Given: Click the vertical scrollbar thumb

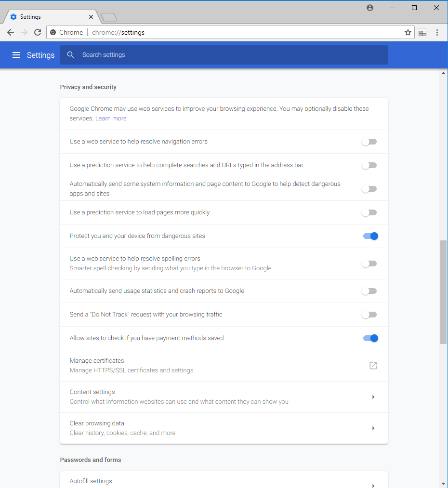Looking at the screenshot, I should pyautogui.click(x=443, y=292).
